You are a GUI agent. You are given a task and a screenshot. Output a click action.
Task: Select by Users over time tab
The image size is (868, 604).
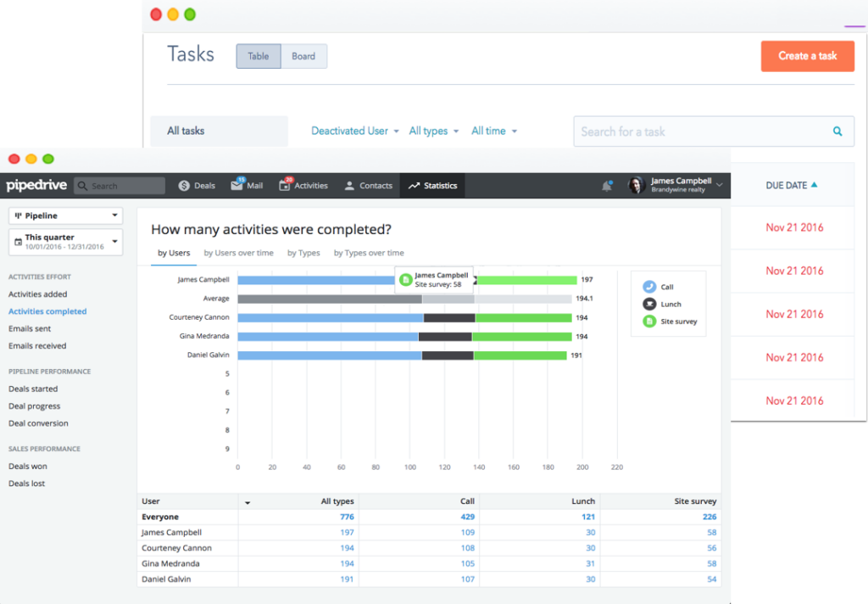[x=238, y=253]
